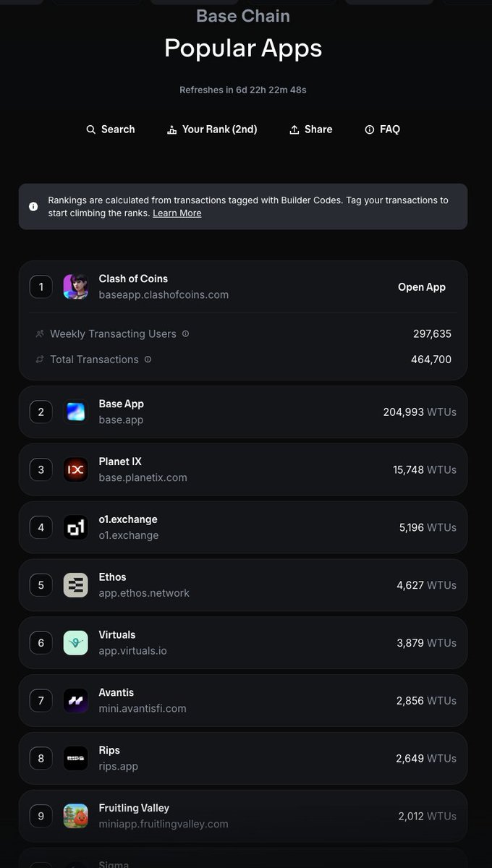Click the Clash of Coins app icon
Viewport: 492px width, 868px height.
pos(75,286)
